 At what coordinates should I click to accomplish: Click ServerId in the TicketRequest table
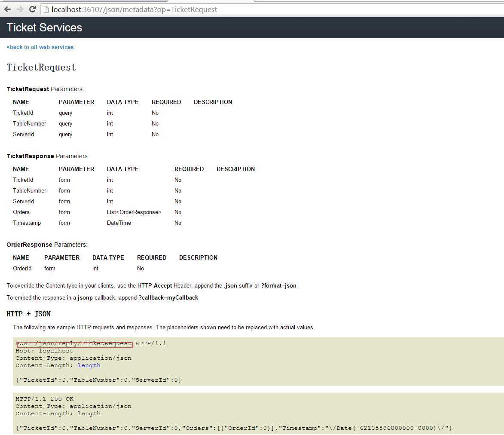[24, 135]
